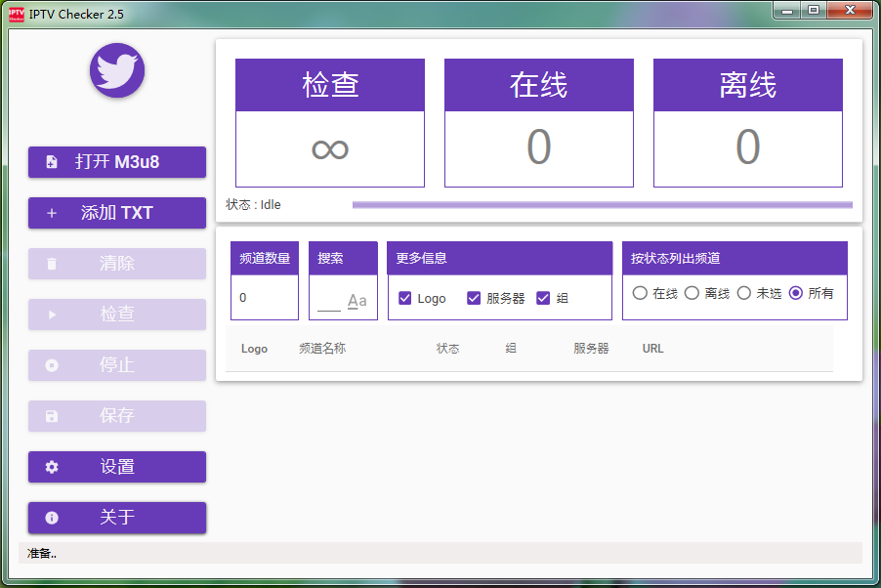The image size is (881, 588).
Task: Click the 在线 counter card
Action: coord(539,122)
